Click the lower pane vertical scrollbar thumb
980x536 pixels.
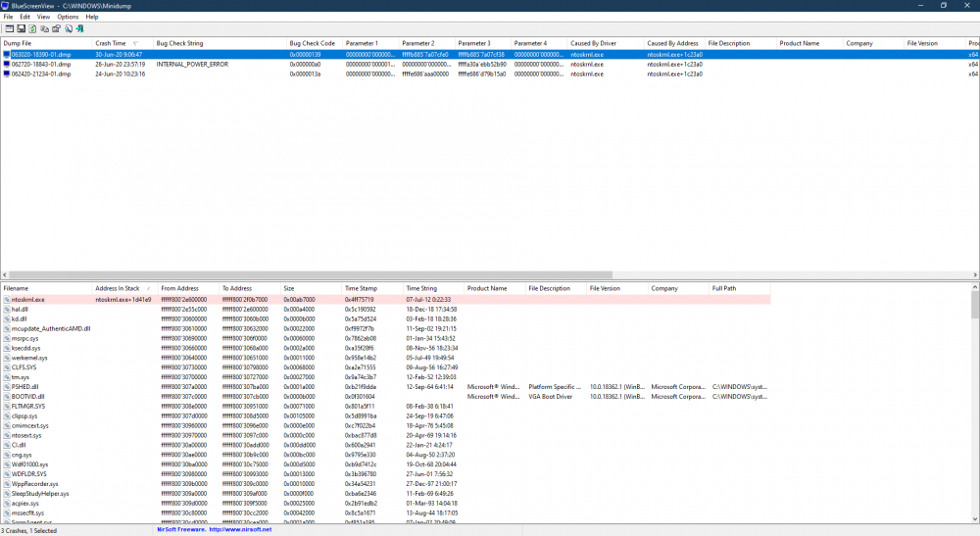pyautogui.click(x=975, y=305)
